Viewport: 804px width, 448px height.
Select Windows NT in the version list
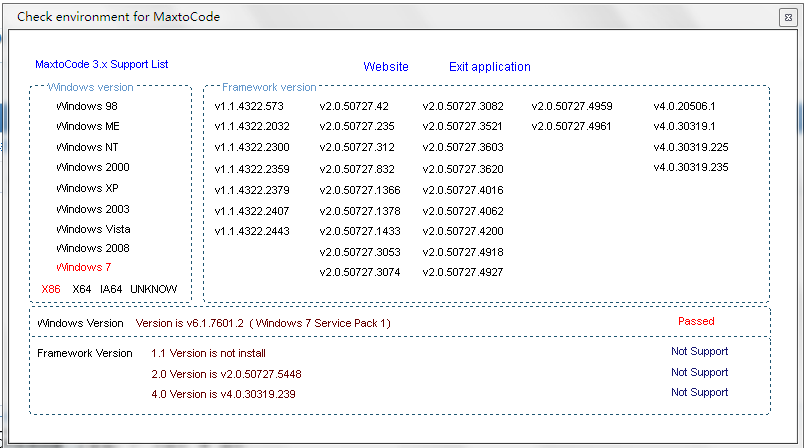87,147
